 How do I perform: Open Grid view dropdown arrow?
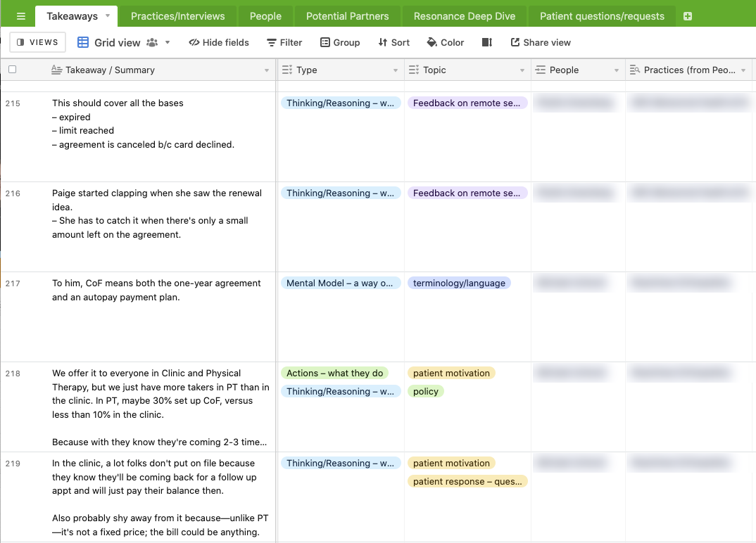pyautogui.click(x=168, y=42)
